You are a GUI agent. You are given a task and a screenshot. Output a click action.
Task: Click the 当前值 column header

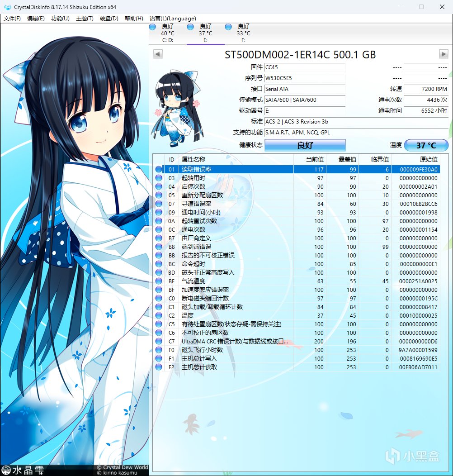tap(310, 159)
